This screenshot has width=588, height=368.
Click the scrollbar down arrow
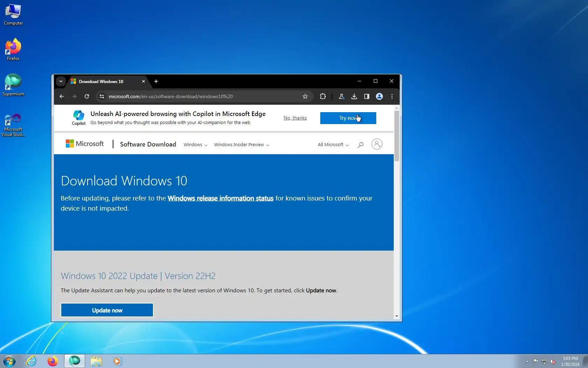pyautogui.click(x=397, y=316)
